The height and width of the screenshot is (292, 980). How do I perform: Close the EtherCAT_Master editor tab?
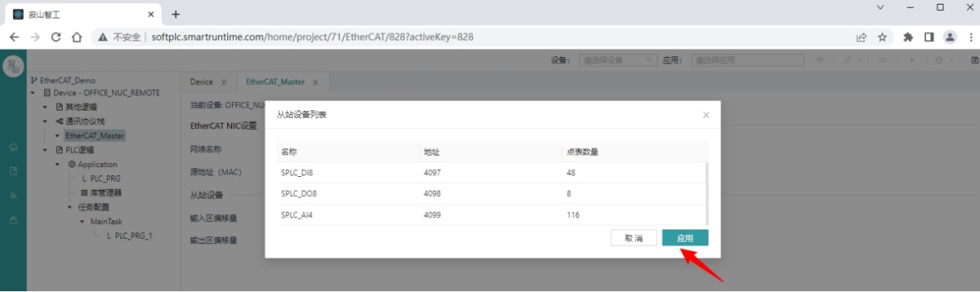pos(315,82)
